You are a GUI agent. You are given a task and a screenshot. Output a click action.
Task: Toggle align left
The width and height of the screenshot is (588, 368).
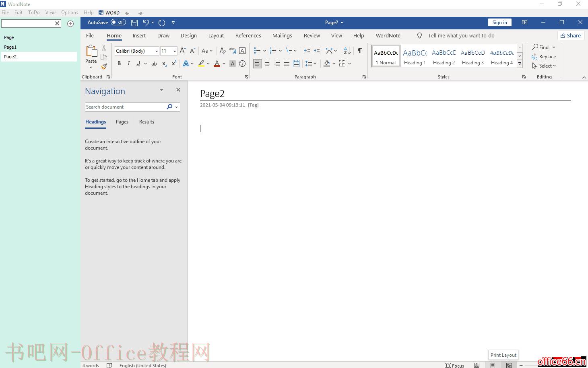pyautogui.click(x=258, y=64)
